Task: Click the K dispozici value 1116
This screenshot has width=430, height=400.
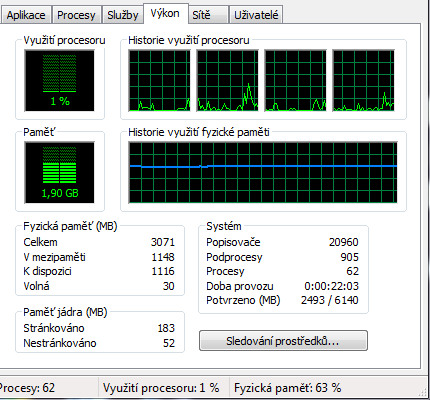Action: 163,271
